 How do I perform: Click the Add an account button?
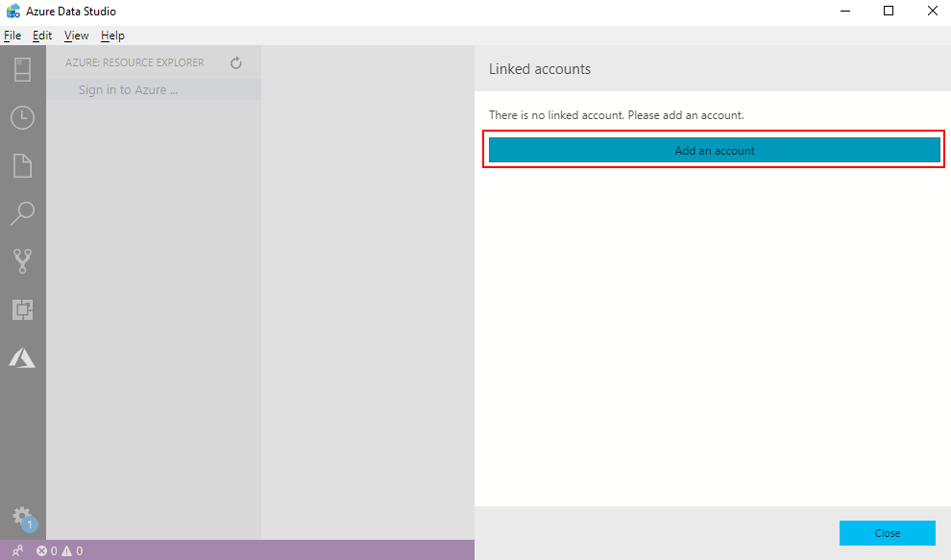pyautogui.click(x=714, y=150)
